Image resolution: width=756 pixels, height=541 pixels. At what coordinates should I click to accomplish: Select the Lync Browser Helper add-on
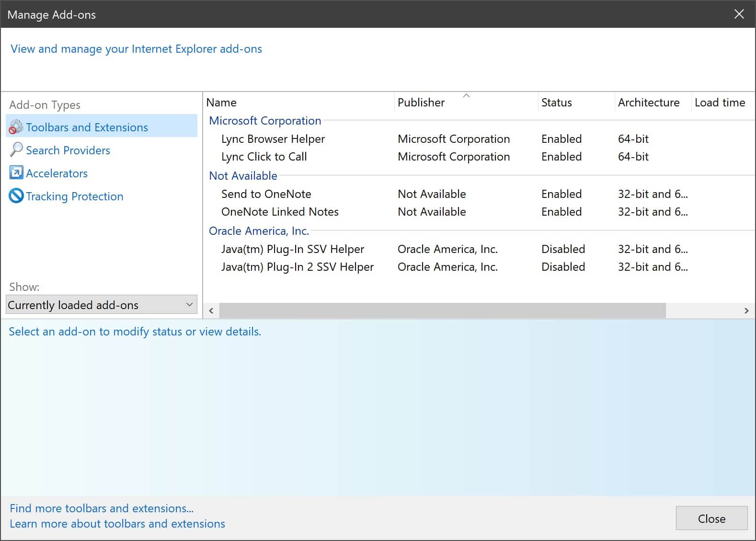tap(273, 139)
